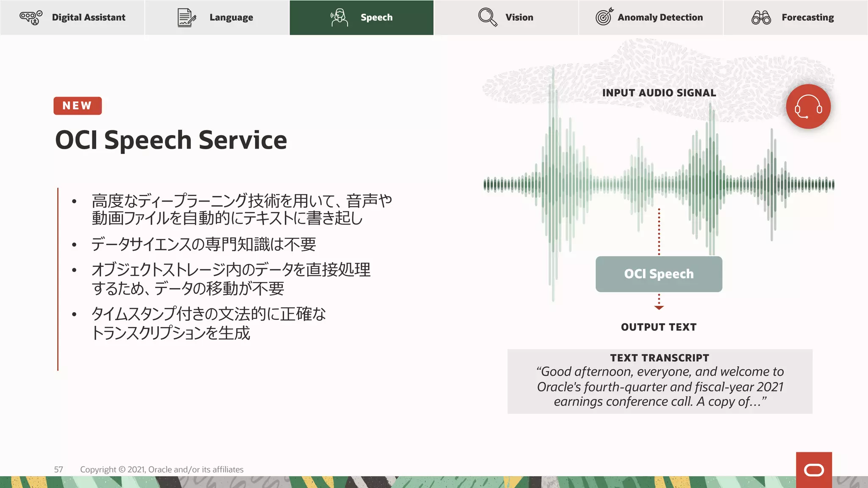Click the bullet about タイムスタンプ付き transcription
Image resolution: width=868 pixels, height=488 pixels.
coord(209,323)
